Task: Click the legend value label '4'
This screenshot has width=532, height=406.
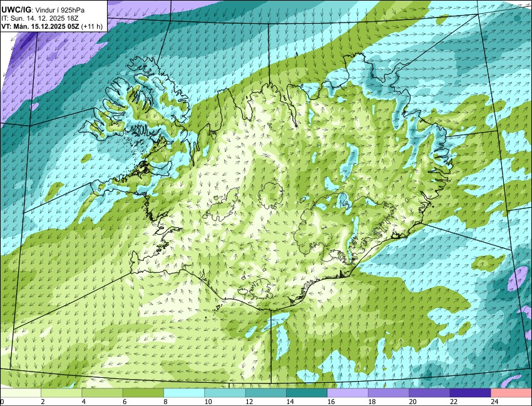Action: coord(83,402)
